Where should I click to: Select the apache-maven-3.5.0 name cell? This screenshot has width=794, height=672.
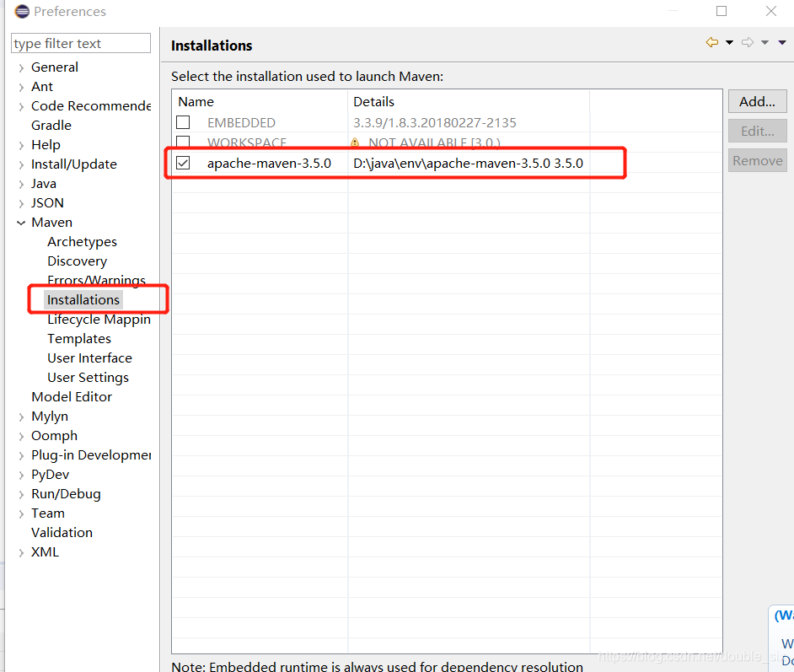(x=269, y=163)
